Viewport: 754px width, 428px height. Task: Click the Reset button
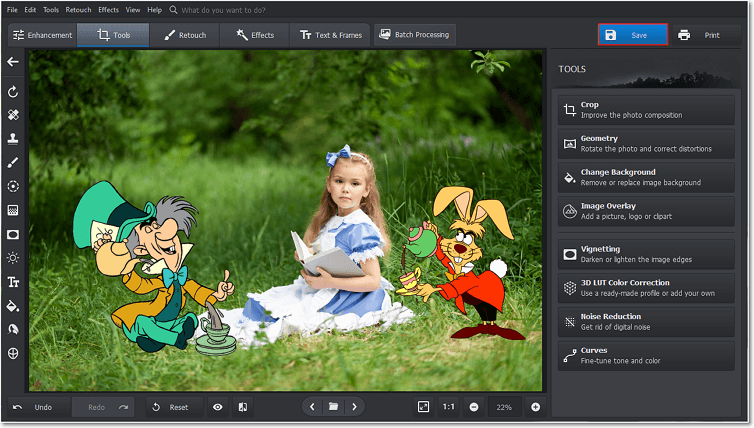pos(174,407)
